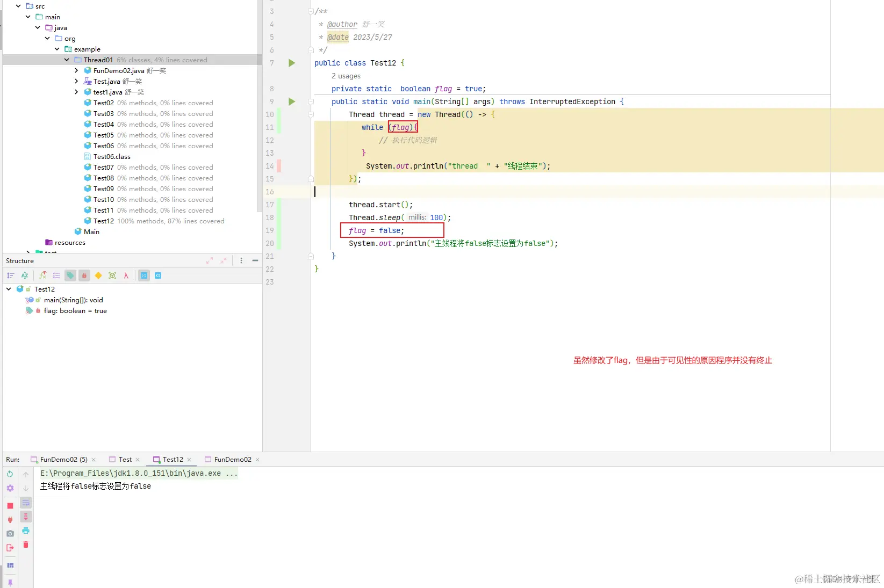
Task: Toggle soft-wrap in the console
Action: point(26,503)
